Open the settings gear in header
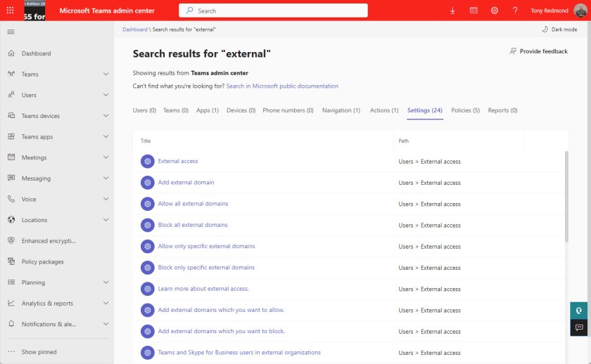Viewport: 591px width, 364px height. point(495,11)
